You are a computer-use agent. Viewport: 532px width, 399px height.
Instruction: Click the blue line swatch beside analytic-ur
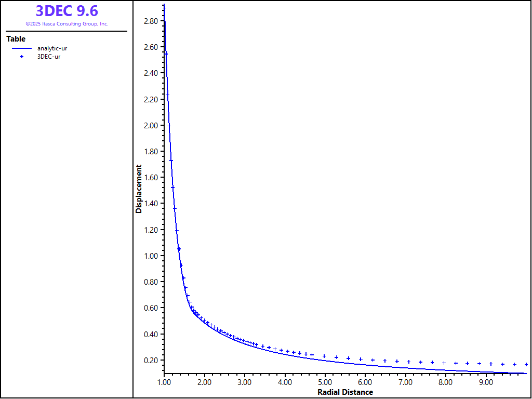[x=21, y=48]
